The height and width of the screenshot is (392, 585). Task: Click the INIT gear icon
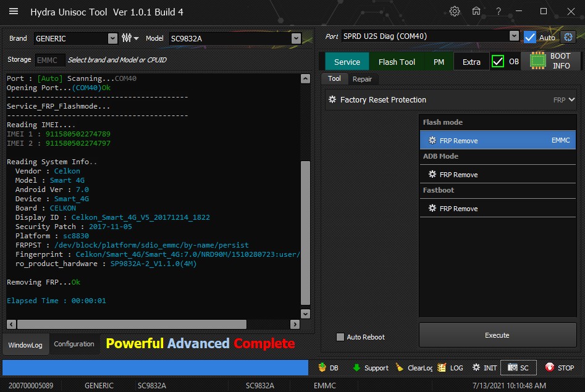click(476, 367)
